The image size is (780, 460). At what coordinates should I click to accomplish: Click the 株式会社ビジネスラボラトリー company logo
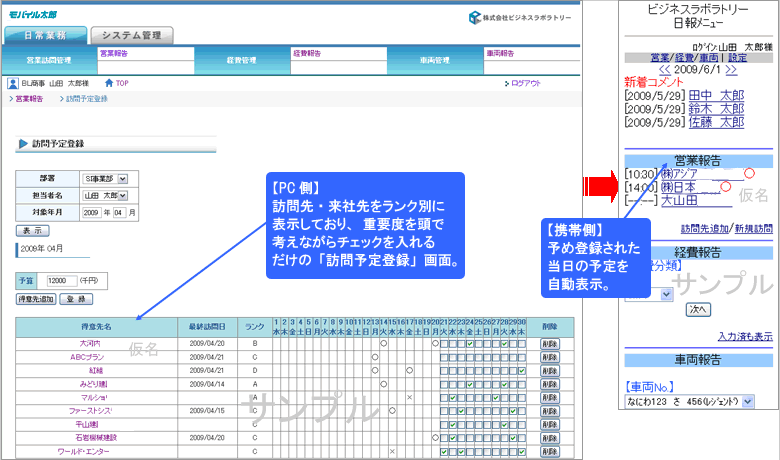[x=520, y=18]
